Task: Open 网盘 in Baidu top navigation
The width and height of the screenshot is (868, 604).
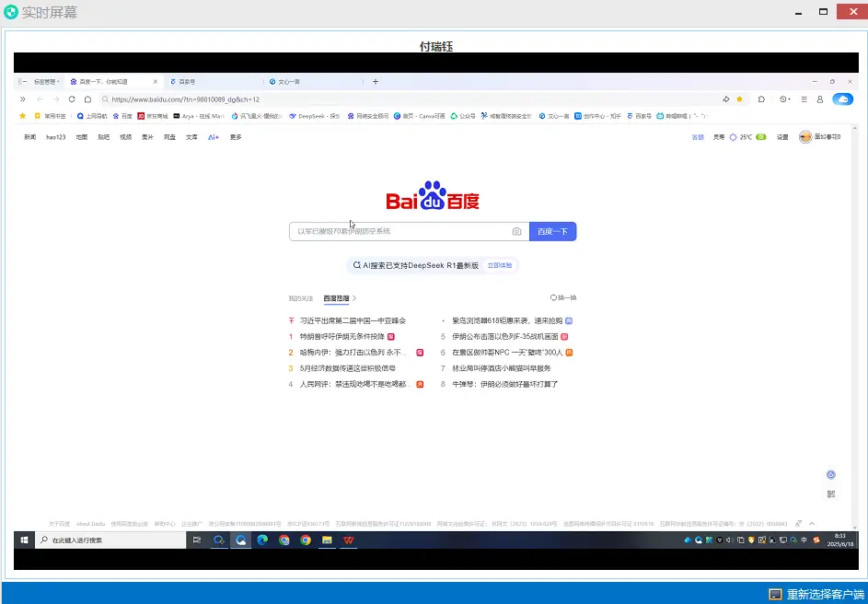Action: click(x=170, y=137)
